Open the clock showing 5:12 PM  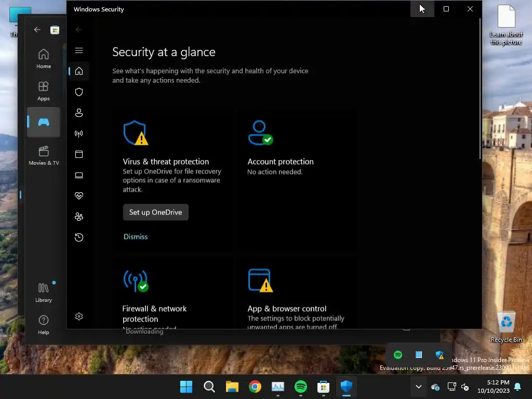tap(494, 387)
